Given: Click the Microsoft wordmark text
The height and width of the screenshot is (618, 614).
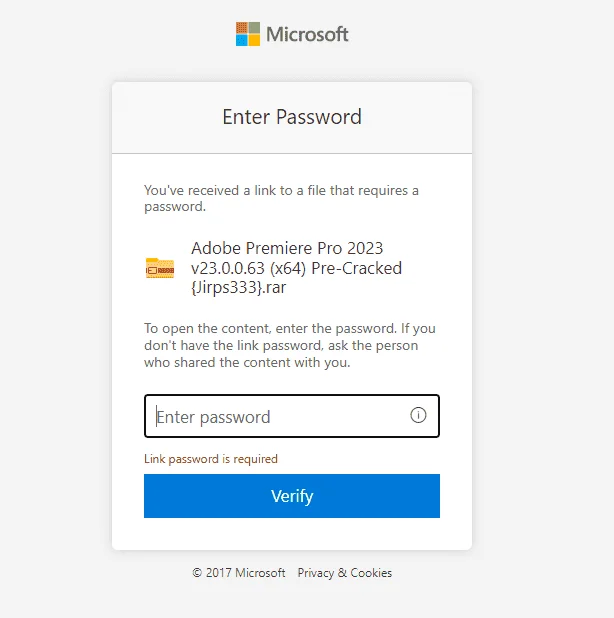Looking at the screenshot, I should point(307,34).
